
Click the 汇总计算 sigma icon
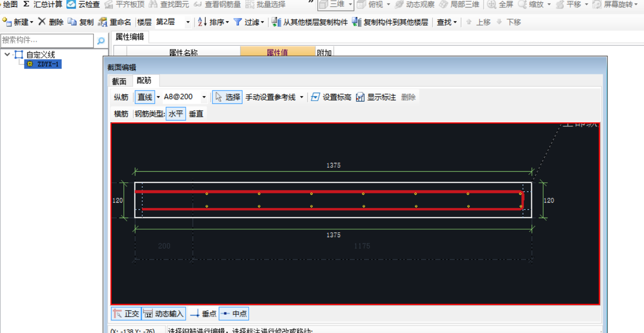(26, 4)
